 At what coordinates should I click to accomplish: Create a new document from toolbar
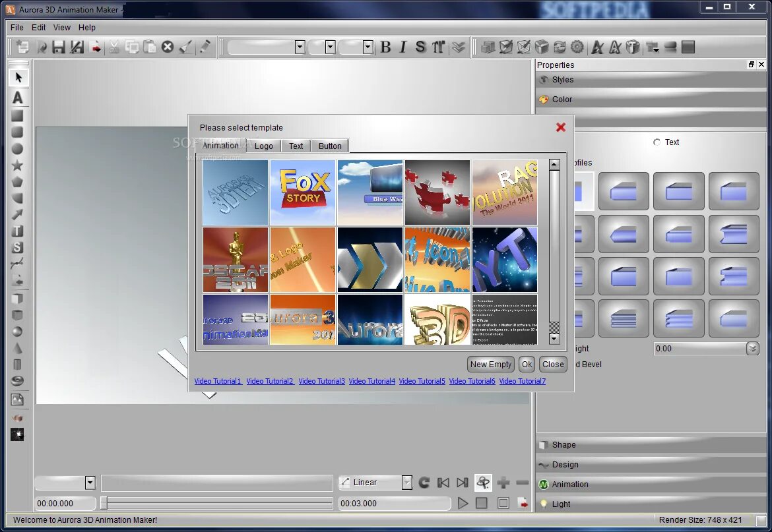pyautogui.click(x=22, y=47)
